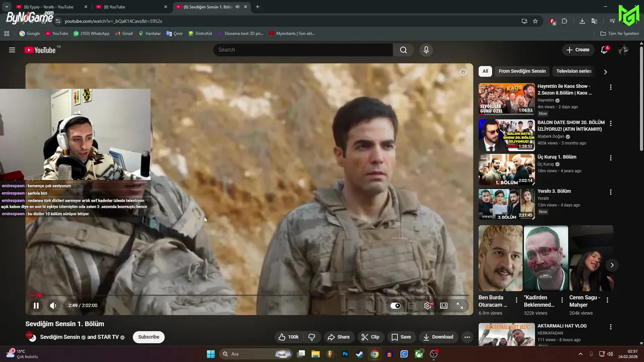The height and width of the screenshot is (362, 644).
Task: Select the All filter chip
Action: click(x=485, y=71)
